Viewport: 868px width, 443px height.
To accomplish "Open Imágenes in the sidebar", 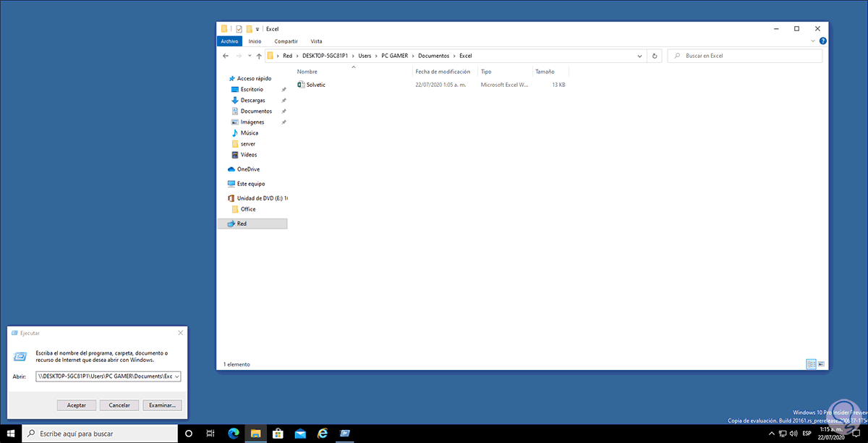I will click(251, 122).
